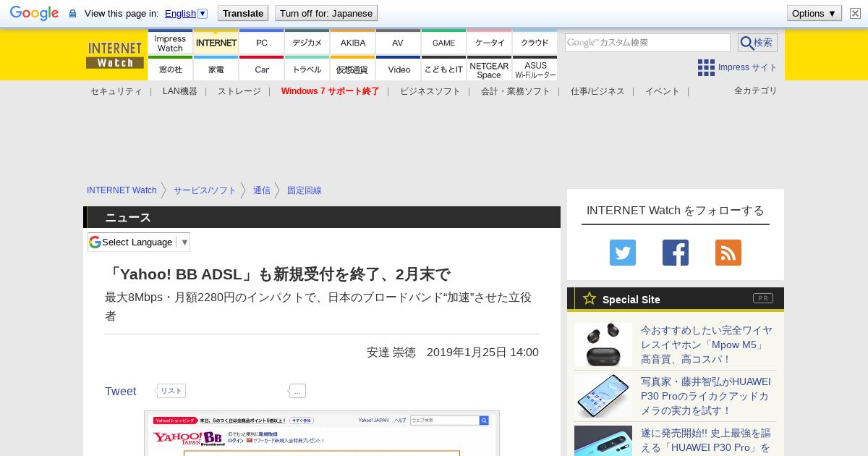
Task: Close the Google translate bar
Action: tap(855, 13)
